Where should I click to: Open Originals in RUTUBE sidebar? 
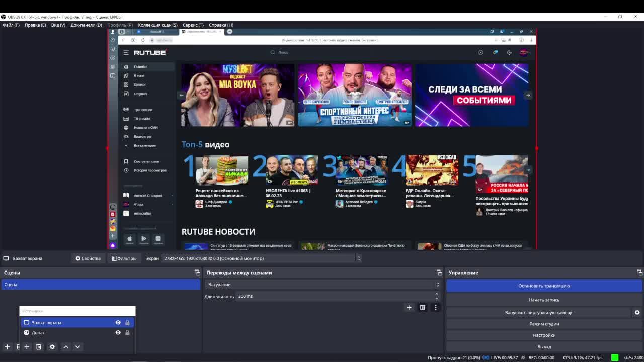146,94
